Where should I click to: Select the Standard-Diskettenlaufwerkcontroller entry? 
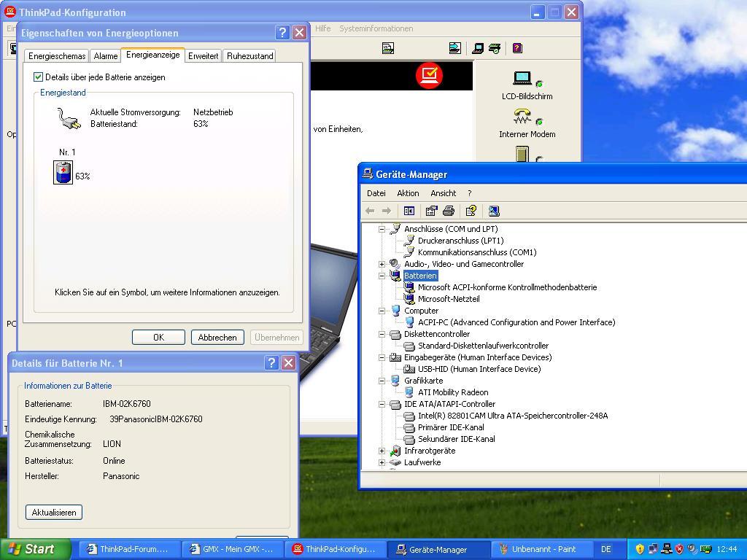click(483, 346)
